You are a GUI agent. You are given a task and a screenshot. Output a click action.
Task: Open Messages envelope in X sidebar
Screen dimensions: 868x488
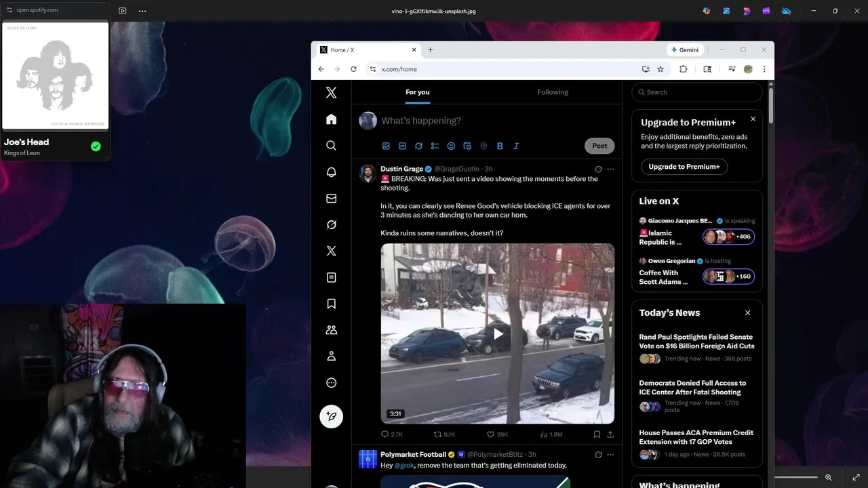coord(331,199)
